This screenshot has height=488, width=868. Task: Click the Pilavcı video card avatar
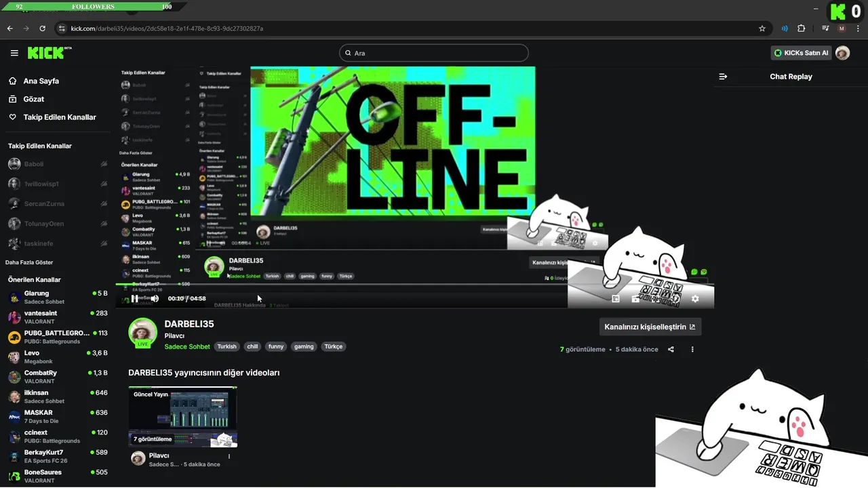138,458
